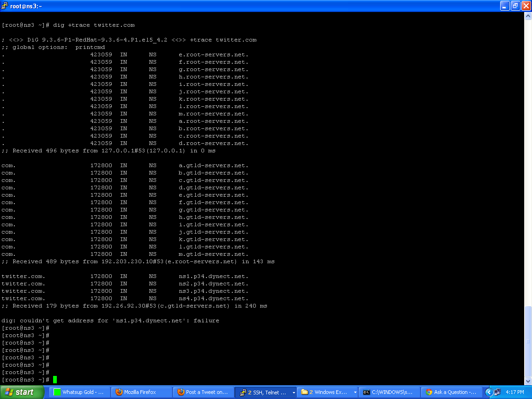Click the folder icon on Windows Explorer group
532x399 pixels.
pyautogui.click(x=305, y=392)
